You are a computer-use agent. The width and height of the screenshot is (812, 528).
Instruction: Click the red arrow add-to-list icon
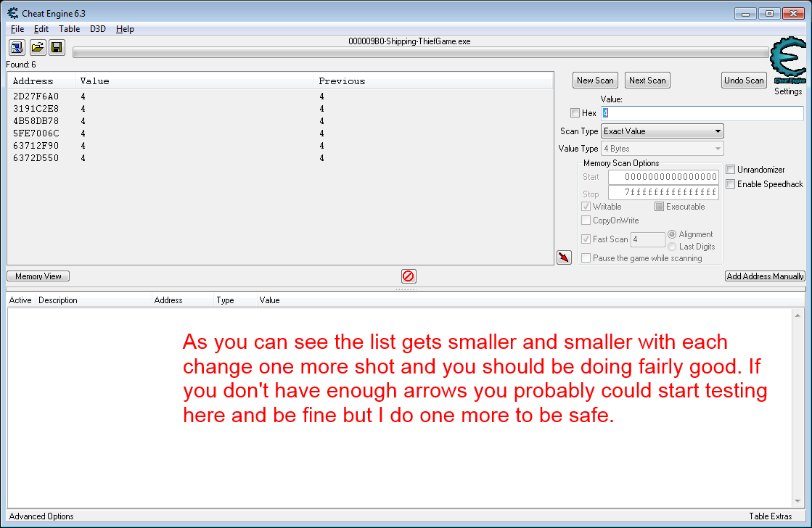[x=564, y=257]
